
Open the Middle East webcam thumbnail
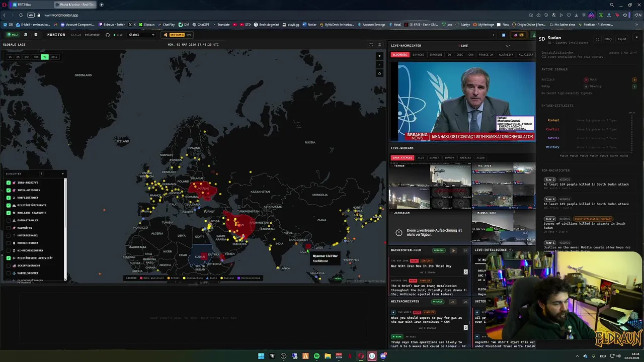coord(504,228)
